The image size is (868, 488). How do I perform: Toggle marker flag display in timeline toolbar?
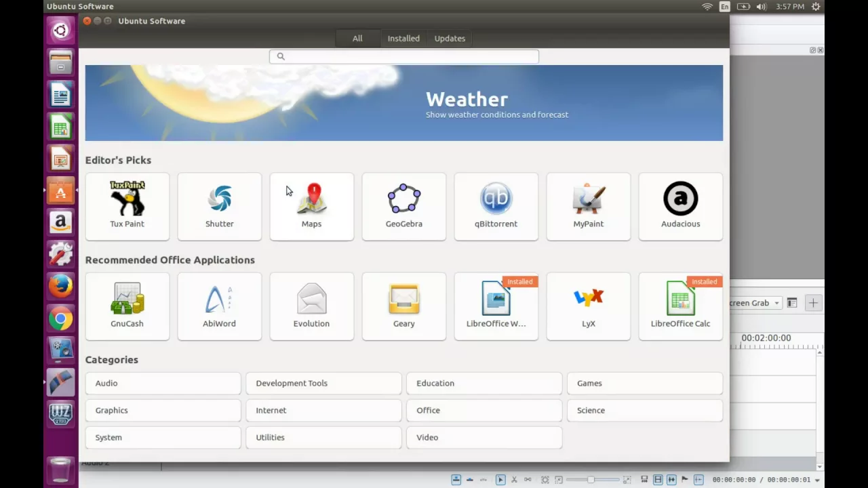click(685, 480)
